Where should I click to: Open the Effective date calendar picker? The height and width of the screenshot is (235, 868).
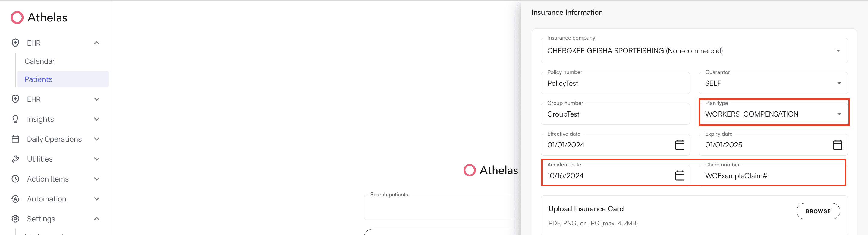[x=680, y=144]
